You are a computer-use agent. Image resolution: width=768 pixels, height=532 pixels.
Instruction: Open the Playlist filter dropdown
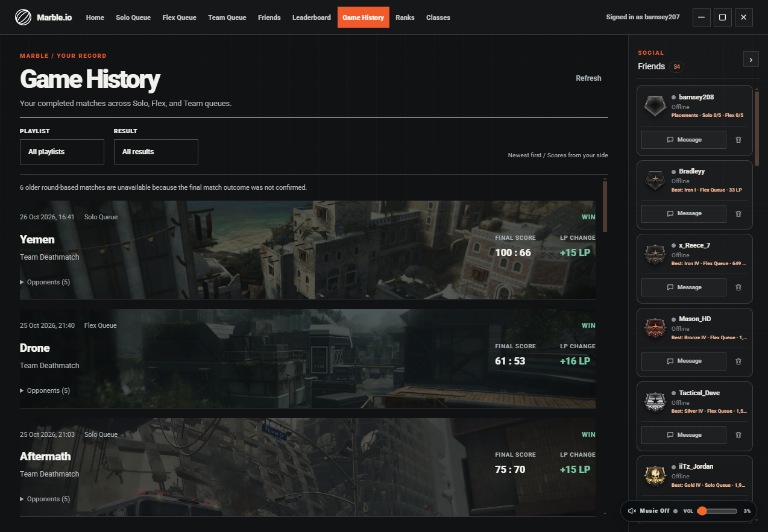[62, 152]
